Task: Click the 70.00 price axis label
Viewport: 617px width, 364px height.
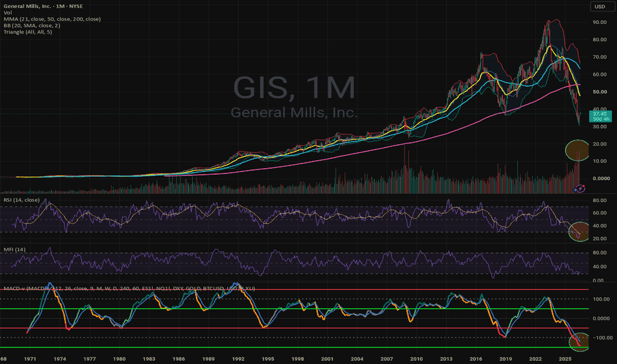Action: click(x=600, y=57)
